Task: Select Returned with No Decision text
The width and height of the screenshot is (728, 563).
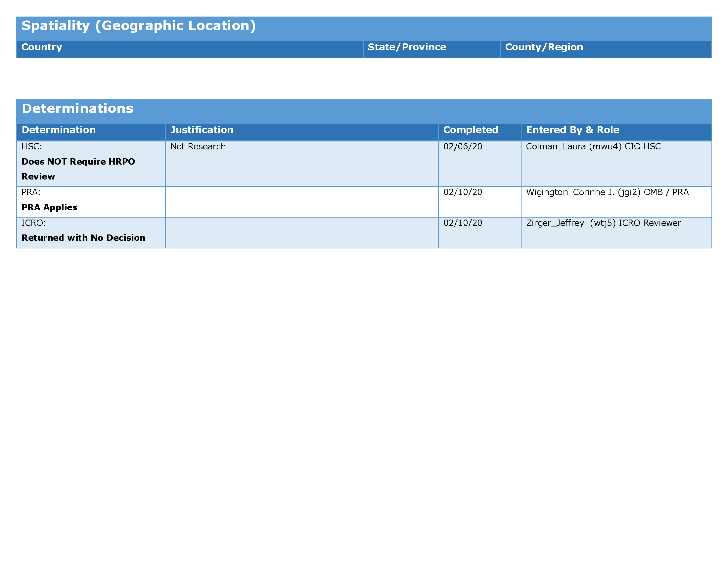Action: click(x=83, y=238)
